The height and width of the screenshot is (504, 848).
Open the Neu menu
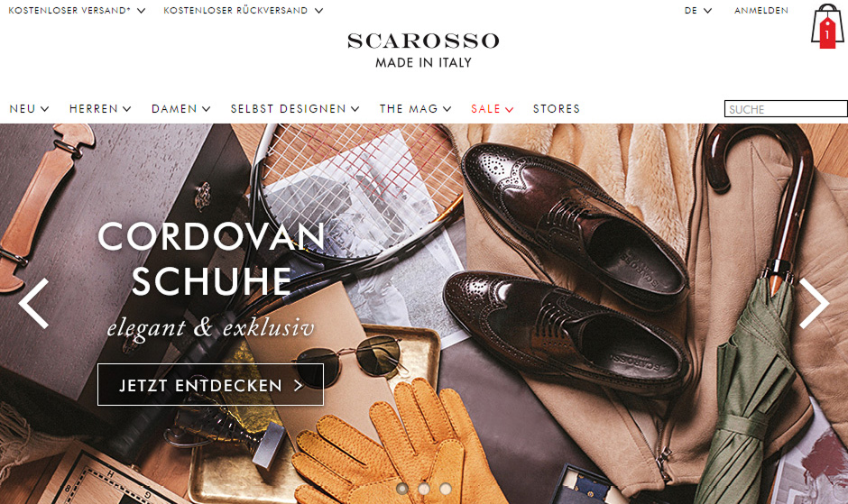point(29,109)
